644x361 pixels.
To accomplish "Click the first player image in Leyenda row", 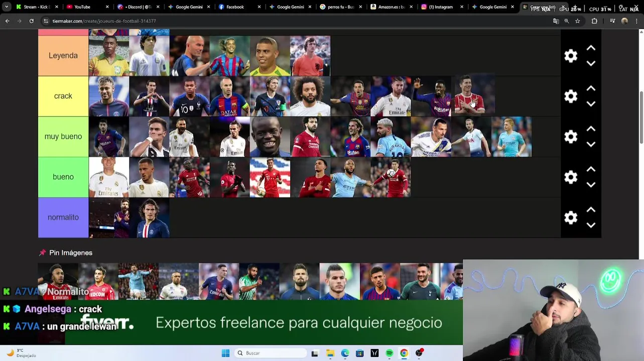I will coord(109,56).
